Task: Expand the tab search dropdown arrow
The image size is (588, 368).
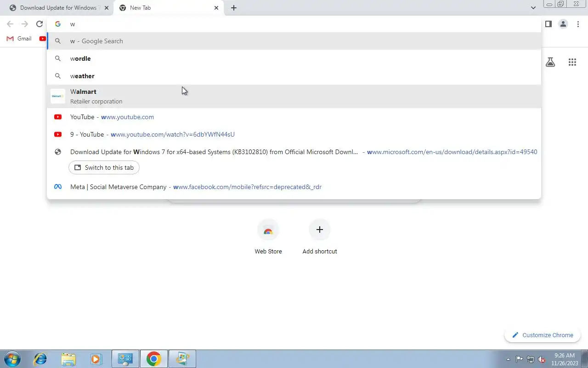Action: [533, 8]
